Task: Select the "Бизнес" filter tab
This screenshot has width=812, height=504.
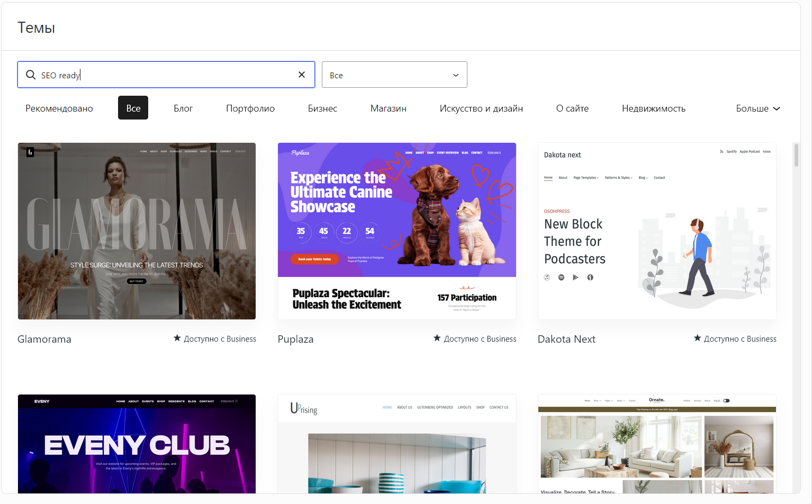Action: pyautogui.click(x=322, y=108)
